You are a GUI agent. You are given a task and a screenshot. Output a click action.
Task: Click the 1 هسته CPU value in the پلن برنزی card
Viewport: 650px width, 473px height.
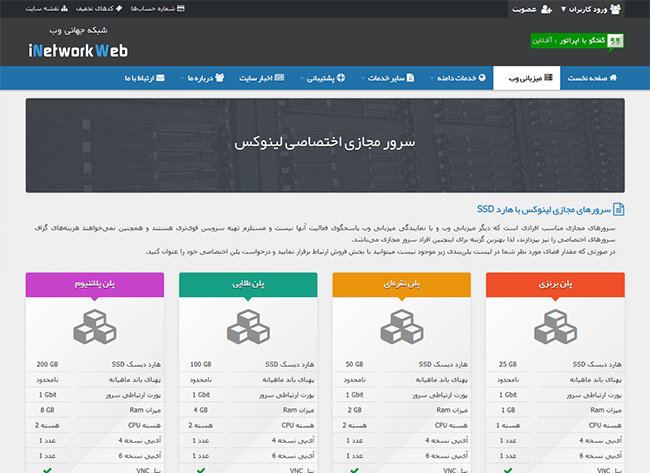pyautogui.click(x=508, y=425)
